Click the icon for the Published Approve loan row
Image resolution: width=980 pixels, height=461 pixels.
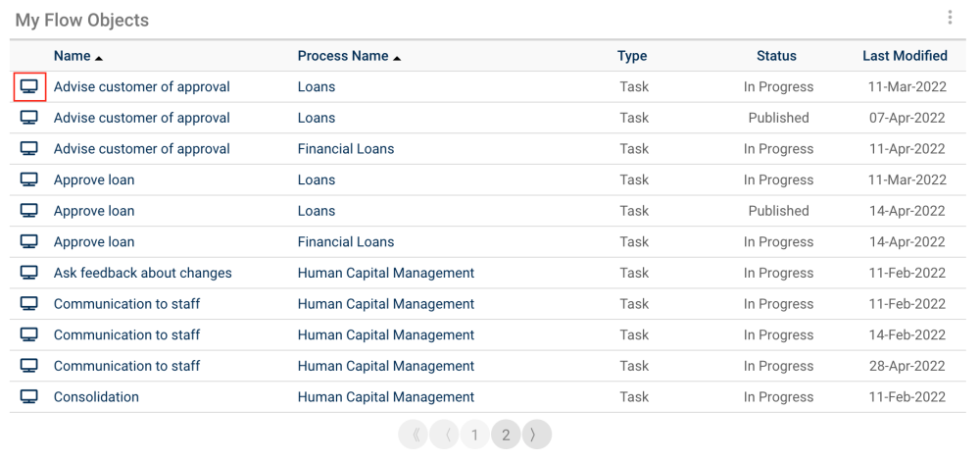29,211
